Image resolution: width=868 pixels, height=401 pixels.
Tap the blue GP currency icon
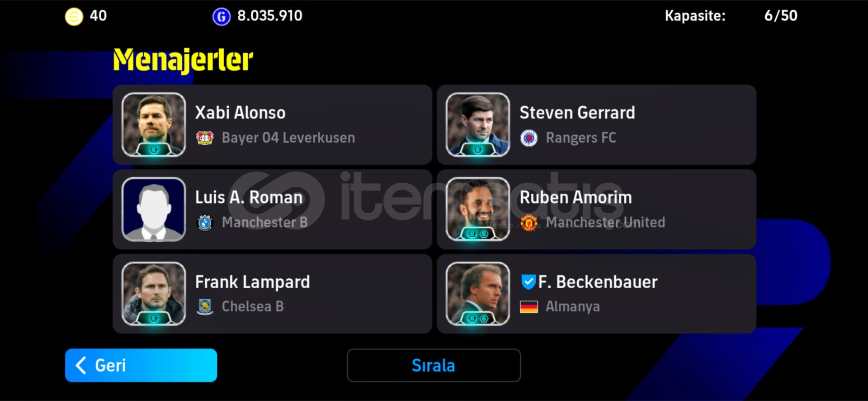pos(222,17)
